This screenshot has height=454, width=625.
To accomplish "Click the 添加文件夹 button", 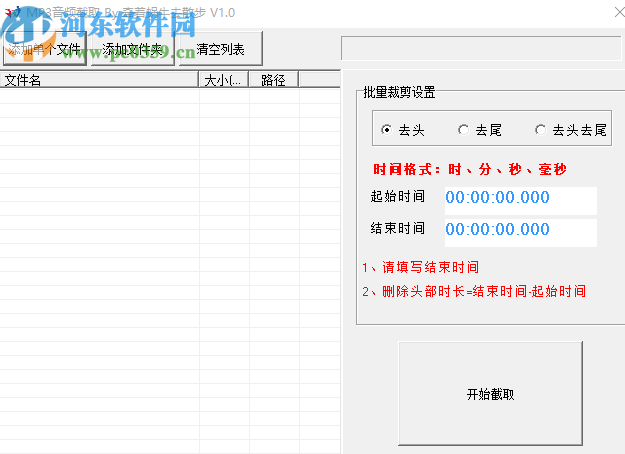I will point(133,49).
